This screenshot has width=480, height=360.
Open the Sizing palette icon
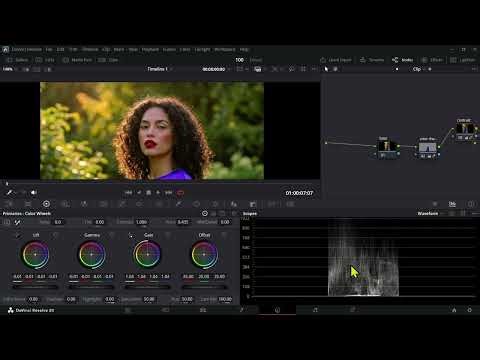click(272, 204)
